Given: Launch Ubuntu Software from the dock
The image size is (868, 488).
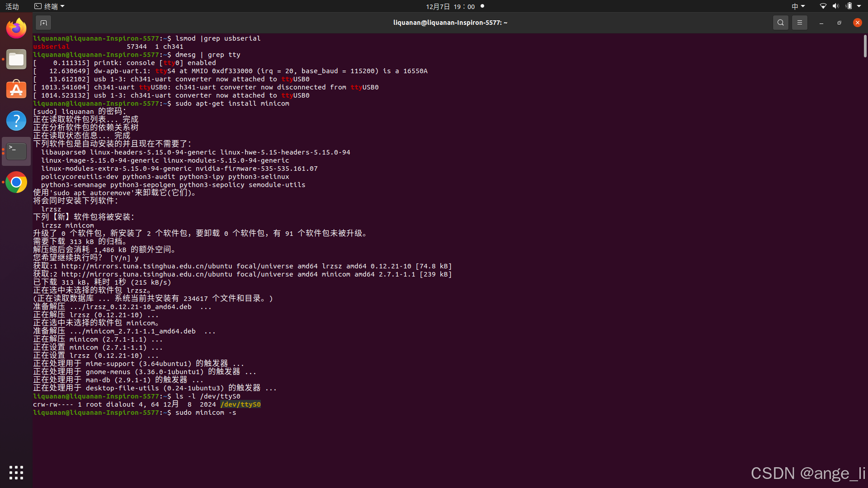Looking at the screenshot, I should (x=16, y=90).
